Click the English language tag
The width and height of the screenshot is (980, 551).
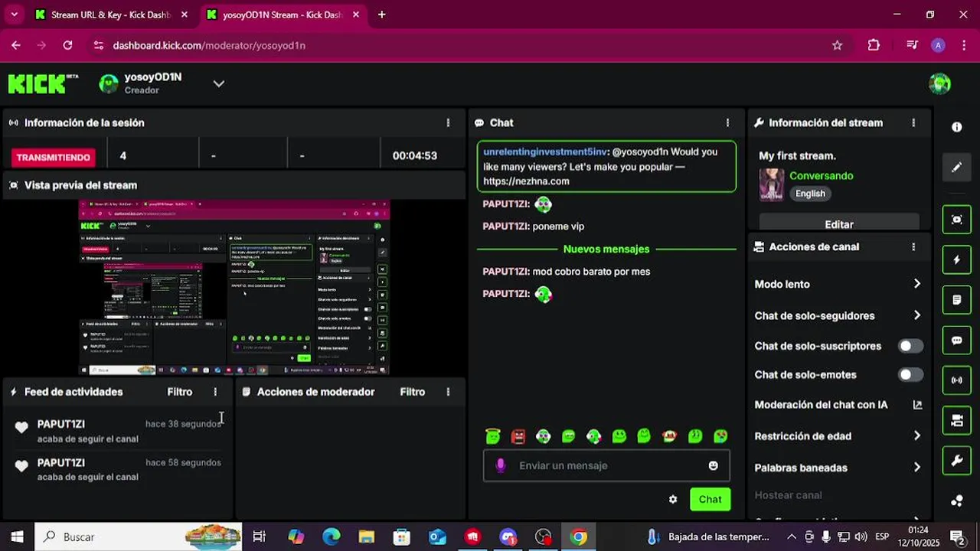(810, 194)
